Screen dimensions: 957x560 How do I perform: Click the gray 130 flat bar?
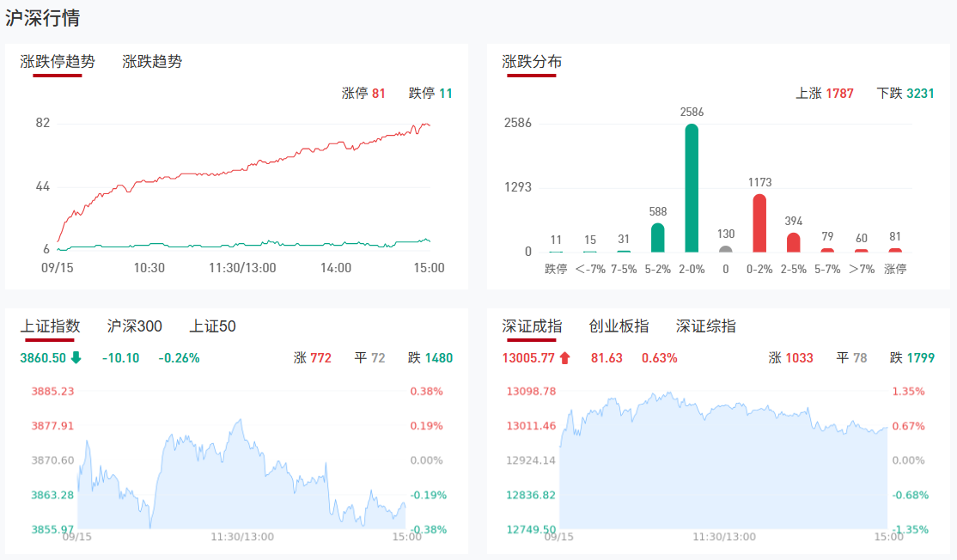click(x=726, y=250)
